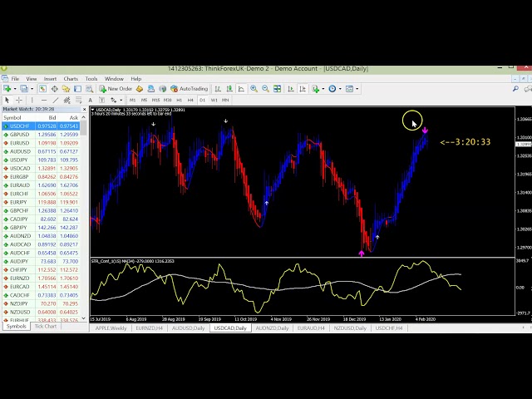The height and width of the screenshot is (399, 532).
Task: Select the trendline drawing tool
Action: tap(57, 100)
